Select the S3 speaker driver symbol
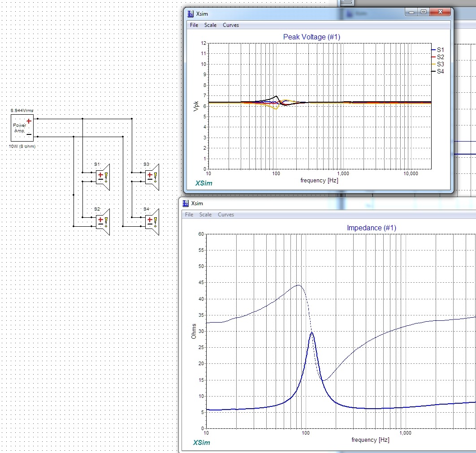Viewport: 476px width, 453px height. click(x=152, y=177)
